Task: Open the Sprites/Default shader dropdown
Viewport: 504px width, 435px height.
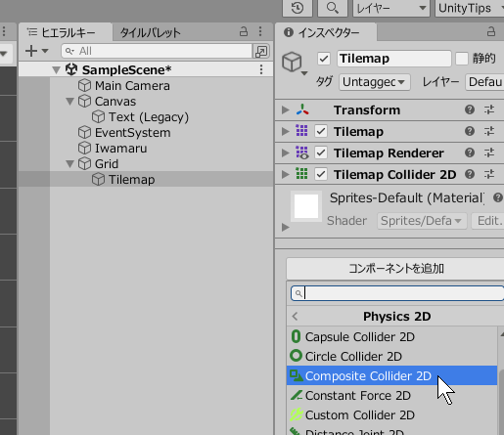Action: 422,221
